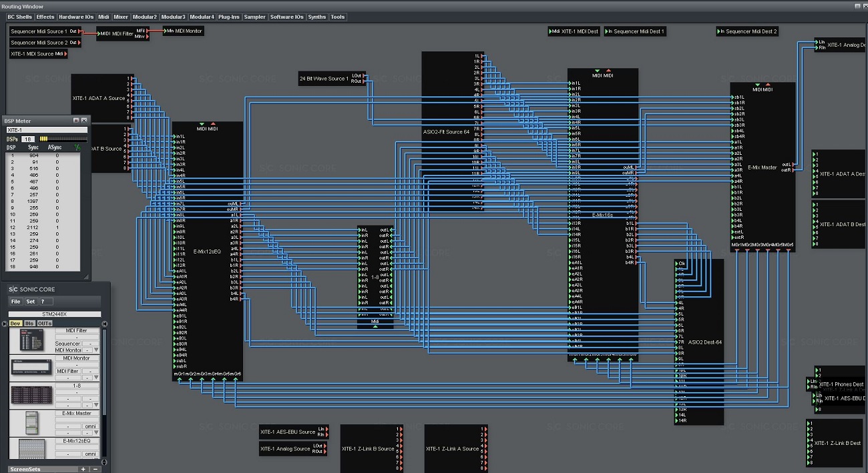Screen dimensions: 868x473
Task: Click the File button in Sonic Core panel
Action: [15, 302]
